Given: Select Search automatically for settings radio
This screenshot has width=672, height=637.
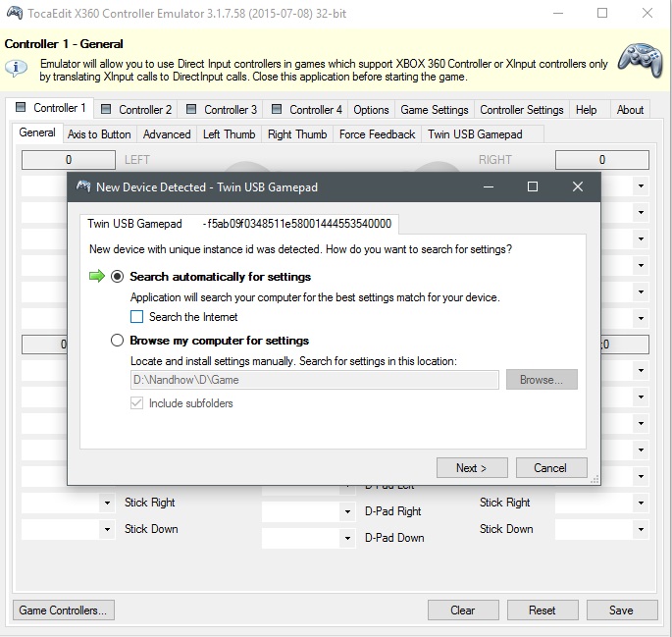Looking at the screenshot, I should [x=117, y=277].
